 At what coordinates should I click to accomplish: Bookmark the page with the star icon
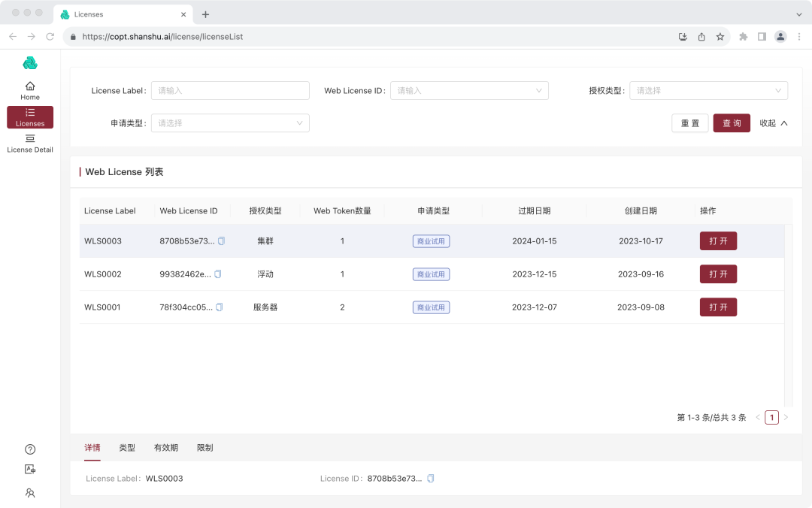[720, 36]
